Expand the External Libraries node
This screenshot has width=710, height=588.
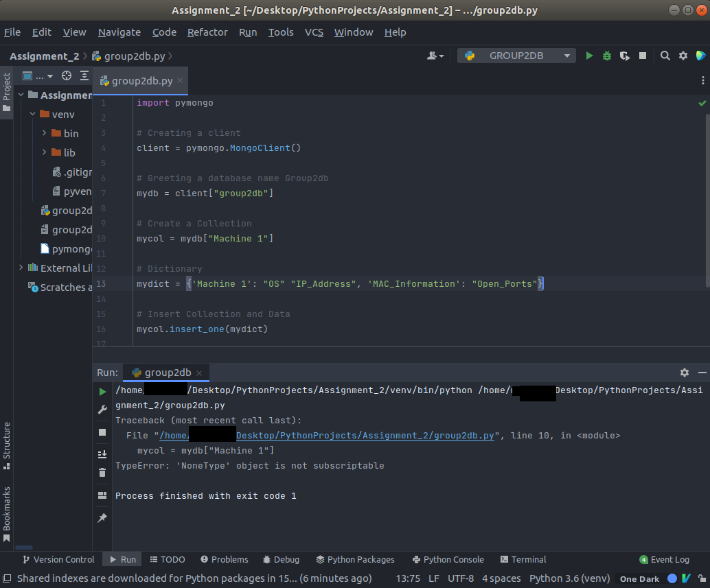coord(21,268)
